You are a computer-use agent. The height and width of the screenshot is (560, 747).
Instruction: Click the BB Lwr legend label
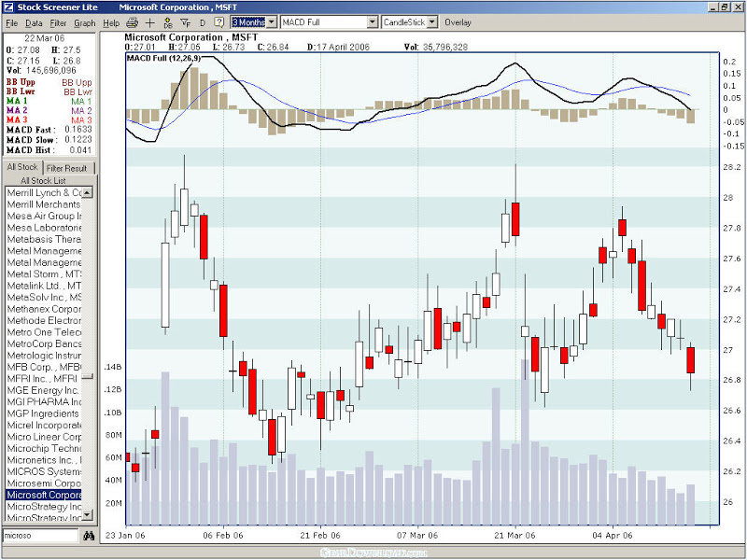pyautogui.click(x=21, y=91)
